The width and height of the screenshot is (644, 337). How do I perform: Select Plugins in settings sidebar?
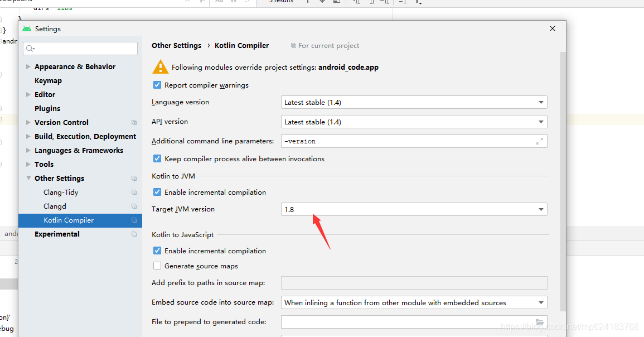point(47,108)
